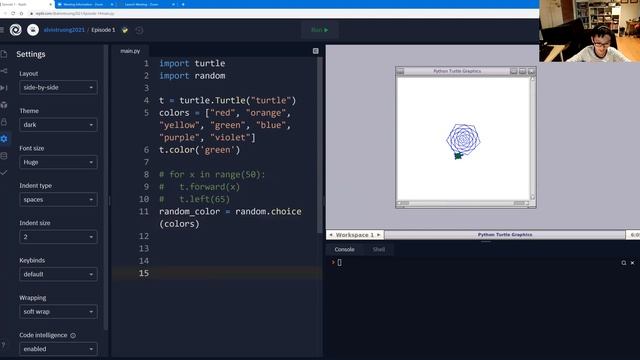Open the Secrets lock icon

coord(4,122)
